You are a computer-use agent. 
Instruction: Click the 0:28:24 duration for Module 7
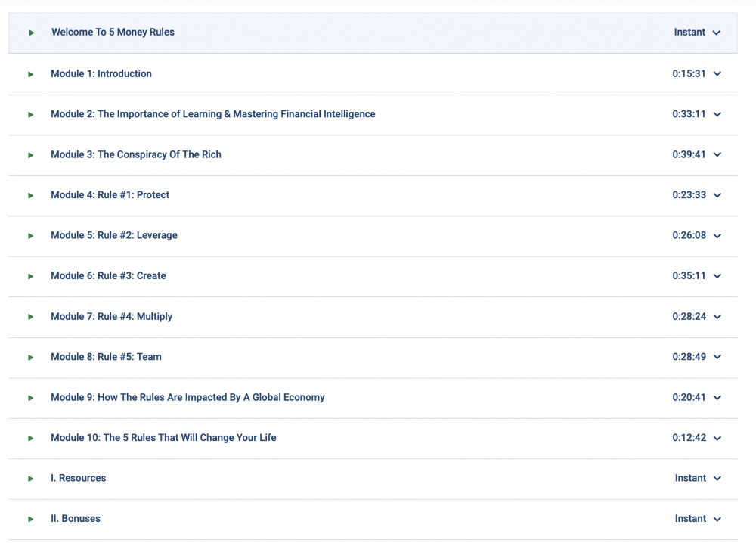tap(689, 317)
